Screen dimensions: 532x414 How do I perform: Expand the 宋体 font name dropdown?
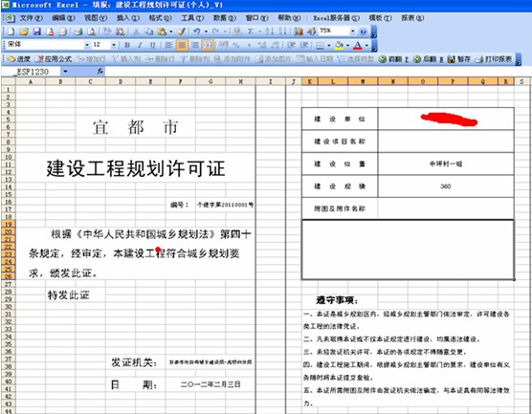pyautogui.click(x=87, y=45)
